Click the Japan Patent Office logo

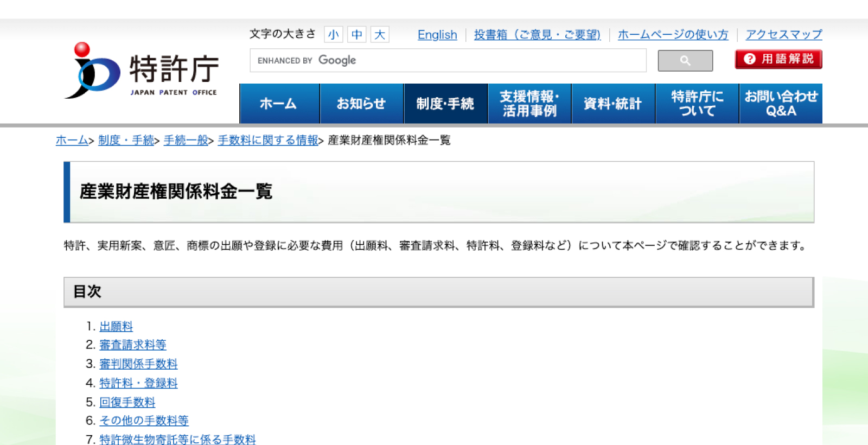[142, 71]
